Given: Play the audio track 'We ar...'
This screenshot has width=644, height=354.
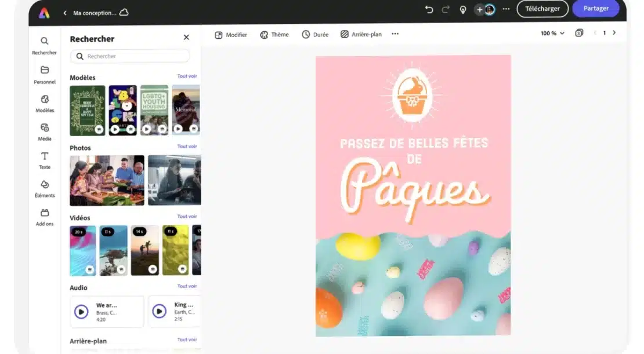Looking at the screenshot, I should pos(81,311).
